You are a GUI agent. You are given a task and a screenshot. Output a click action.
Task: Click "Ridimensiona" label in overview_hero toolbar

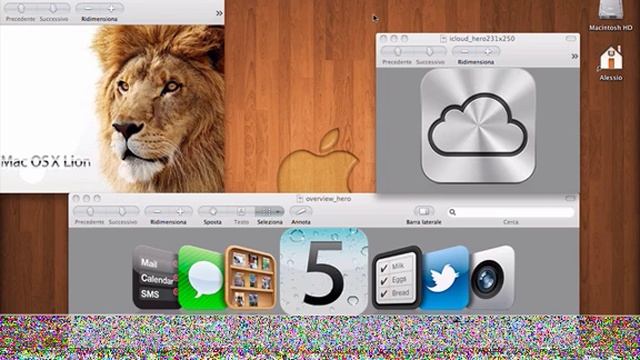point(168,222)
